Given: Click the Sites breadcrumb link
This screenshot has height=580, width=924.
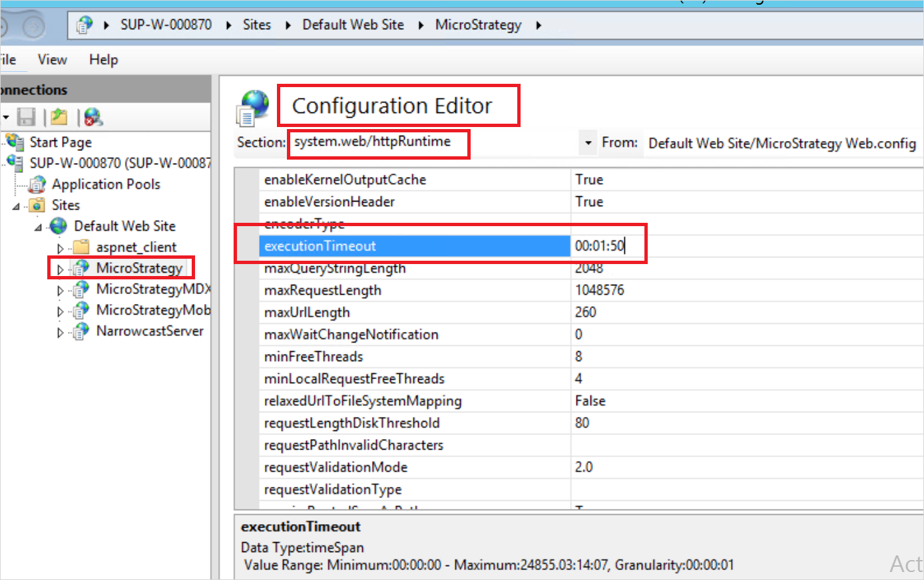Looking at the screenshot, I should [257, 25].
